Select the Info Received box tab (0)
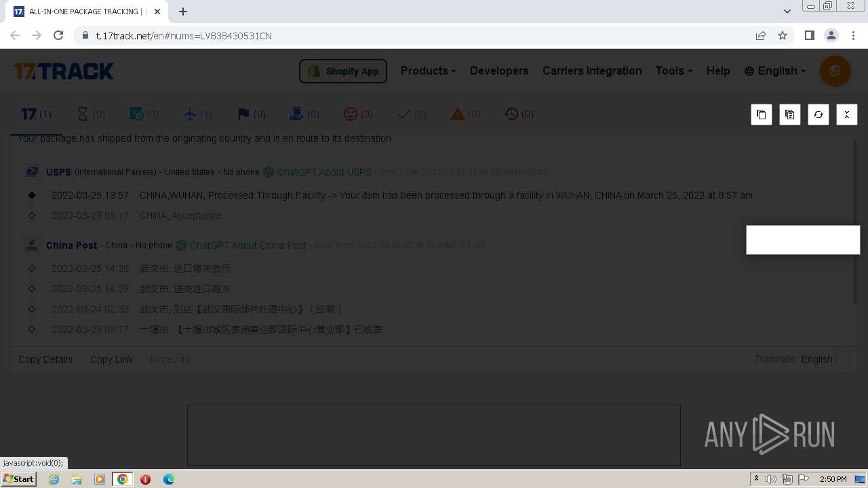 (x=144, y=115)
